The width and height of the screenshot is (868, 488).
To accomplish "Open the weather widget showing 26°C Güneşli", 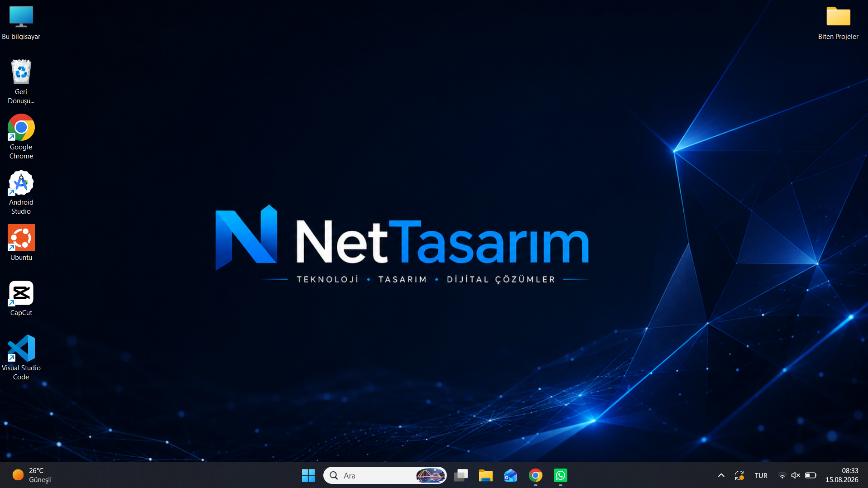I will (x=32, y=475).
